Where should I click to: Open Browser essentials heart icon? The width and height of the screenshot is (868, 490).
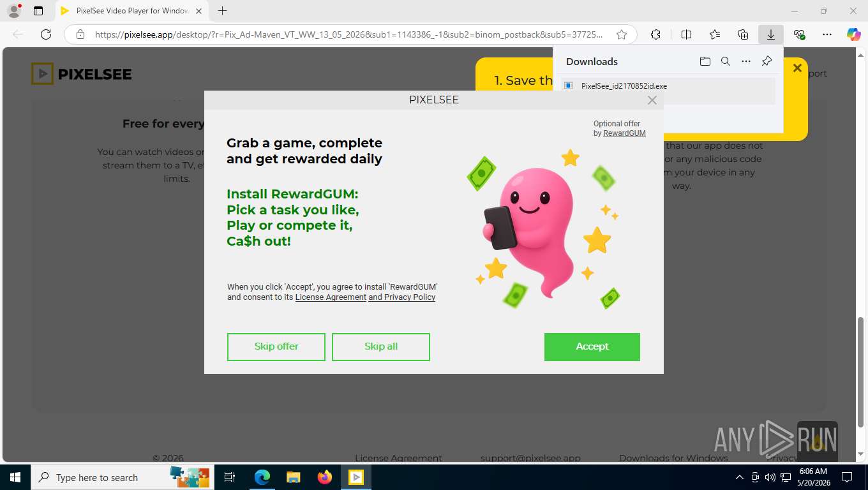click(799, 34)
